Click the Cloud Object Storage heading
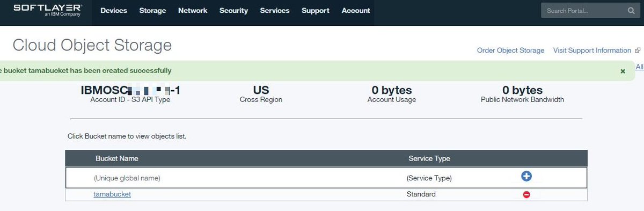644x211 pixels. coord(92,45)
